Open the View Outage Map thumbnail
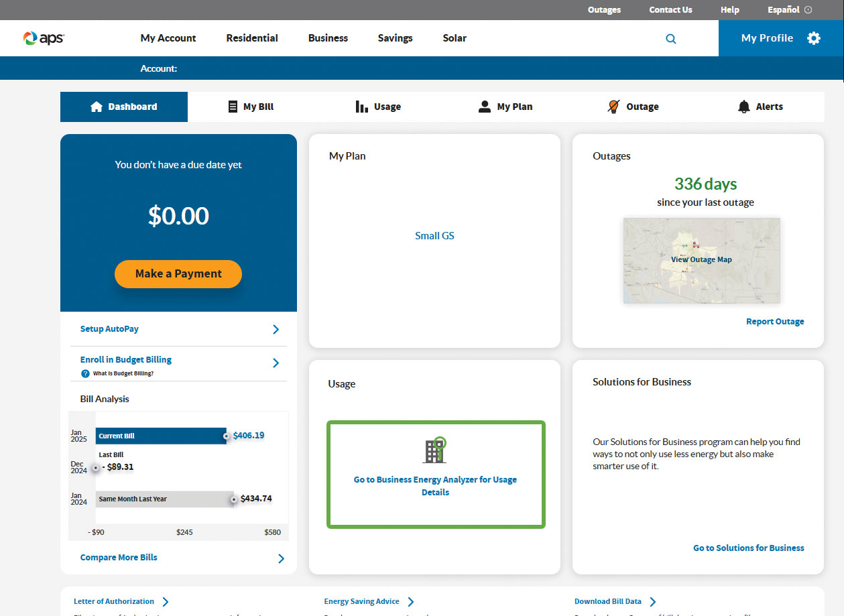Image resolution: width=844 pixels, height=616 pixels. click(x=701, y=260)
